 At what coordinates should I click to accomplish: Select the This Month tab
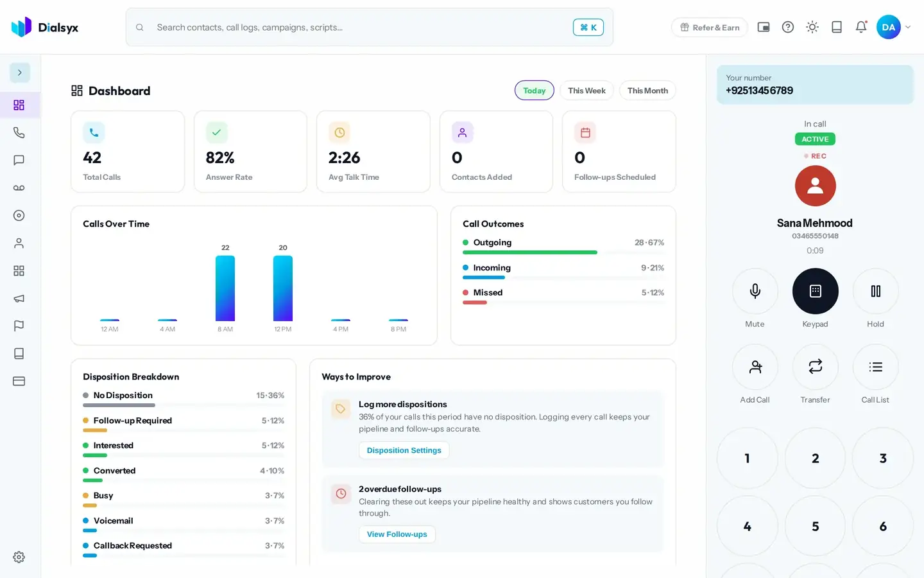point(647,91)
